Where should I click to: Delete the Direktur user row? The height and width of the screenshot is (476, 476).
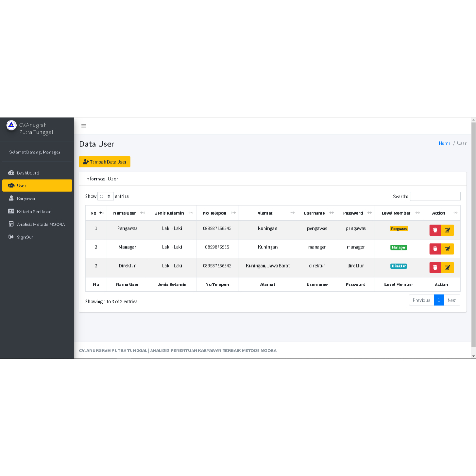pyautogui.click(x=435, y=267)
